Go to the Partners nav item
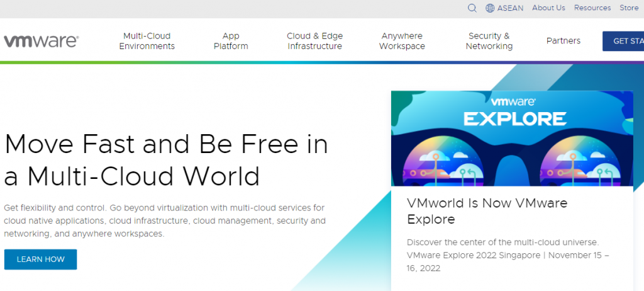This screenshot has width=644, height=291. 563,41
